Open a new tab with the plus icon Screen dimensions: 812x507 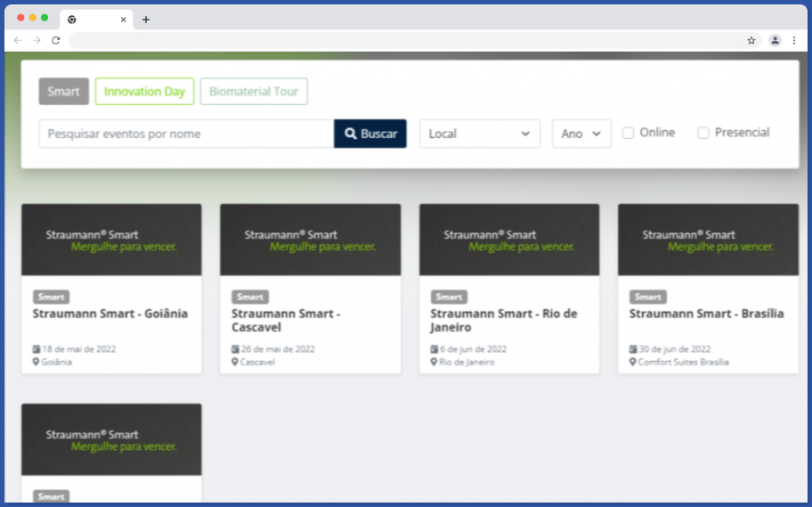point(146,20)
